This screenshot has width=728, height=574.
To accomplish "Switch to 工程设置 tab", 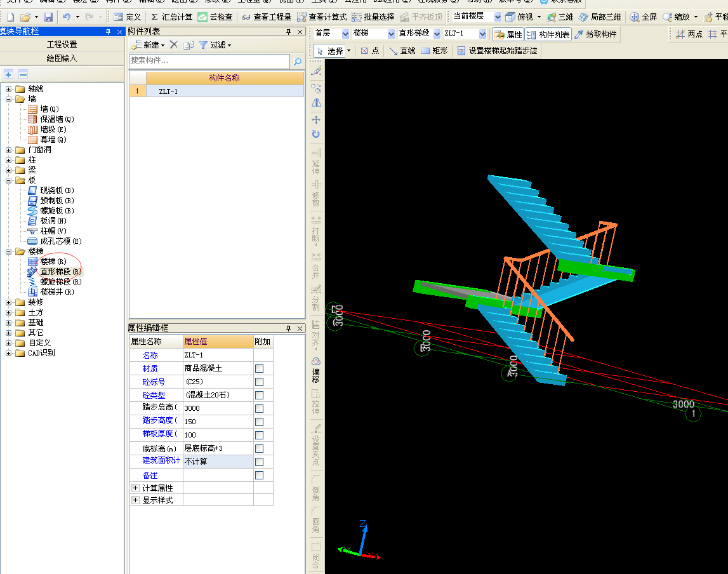I will [x=62, y=44].
